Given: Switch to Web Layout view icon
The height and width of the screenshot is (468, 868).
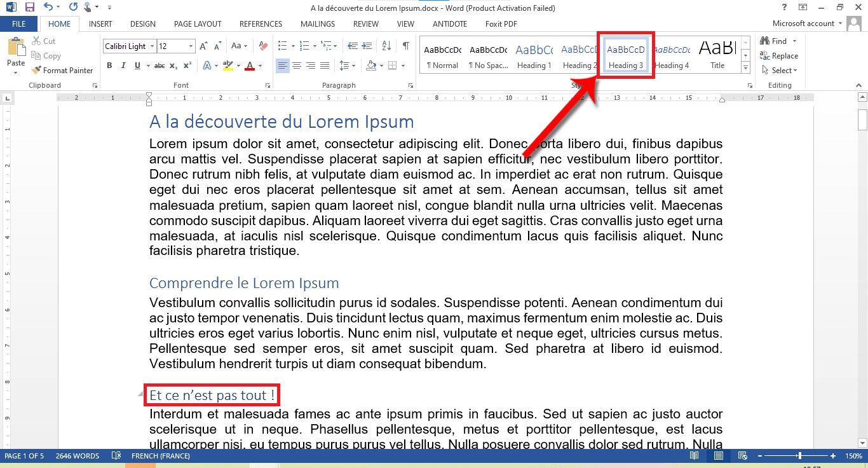Looking at the screenshot, I should pyautogui.click(x=742, y=456).
